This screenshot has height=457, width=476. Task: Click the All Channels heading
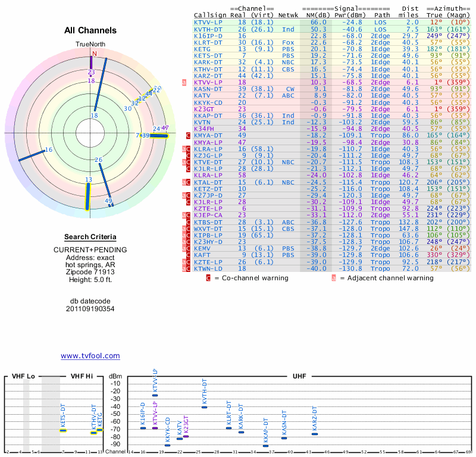click(x=90, y=30)
